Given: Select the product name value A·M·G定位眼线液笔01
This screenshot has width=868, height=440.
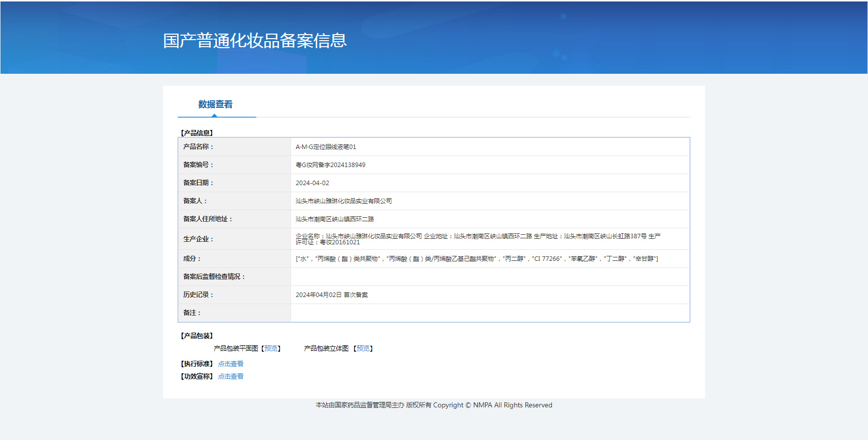Looking at the screenshot, I should [x=326, y=147].
